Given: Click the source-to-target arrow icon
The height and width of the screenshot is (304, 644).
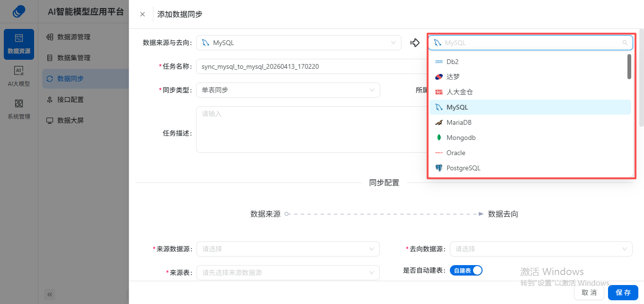Looking at the screenshot, I should pyautogui.click(x=415, y=43).
